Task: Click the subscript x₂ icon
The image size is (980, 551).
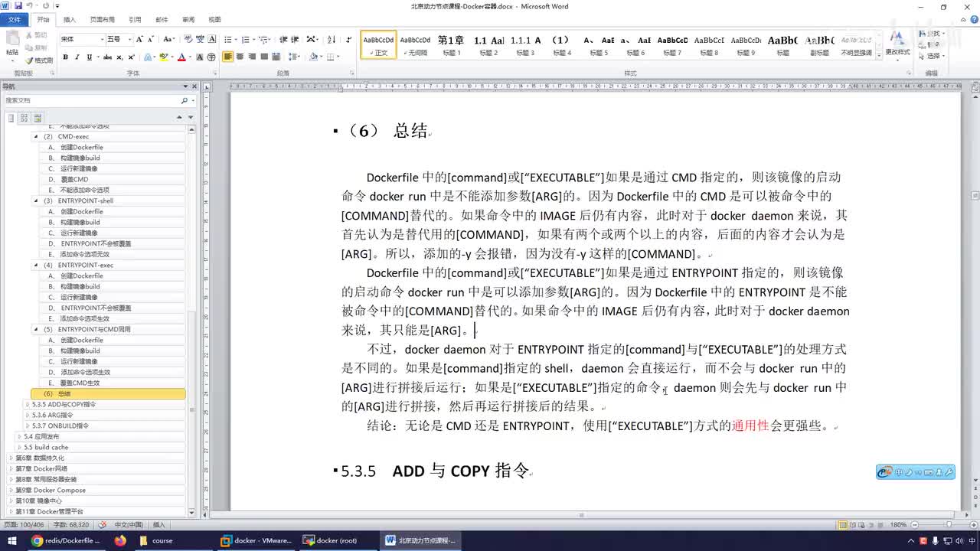Action: tap(119, 57)
